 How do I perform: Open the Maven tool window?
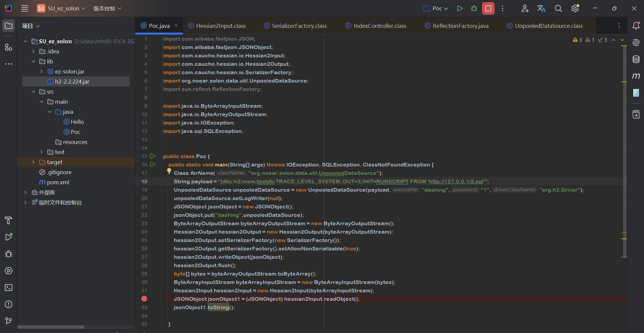tap(636, 76)
